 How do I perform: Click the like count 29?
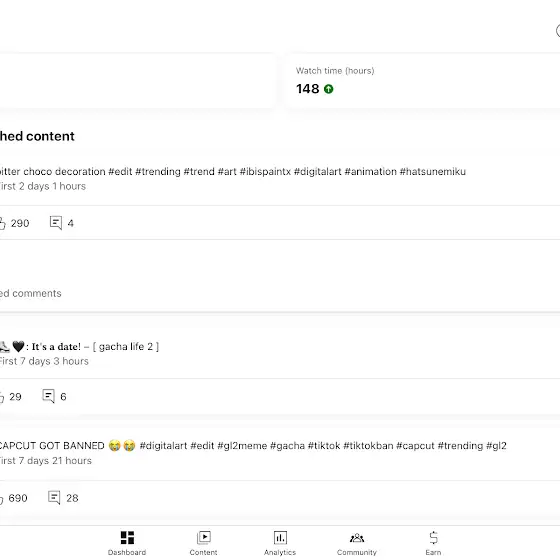pos(15,397)
